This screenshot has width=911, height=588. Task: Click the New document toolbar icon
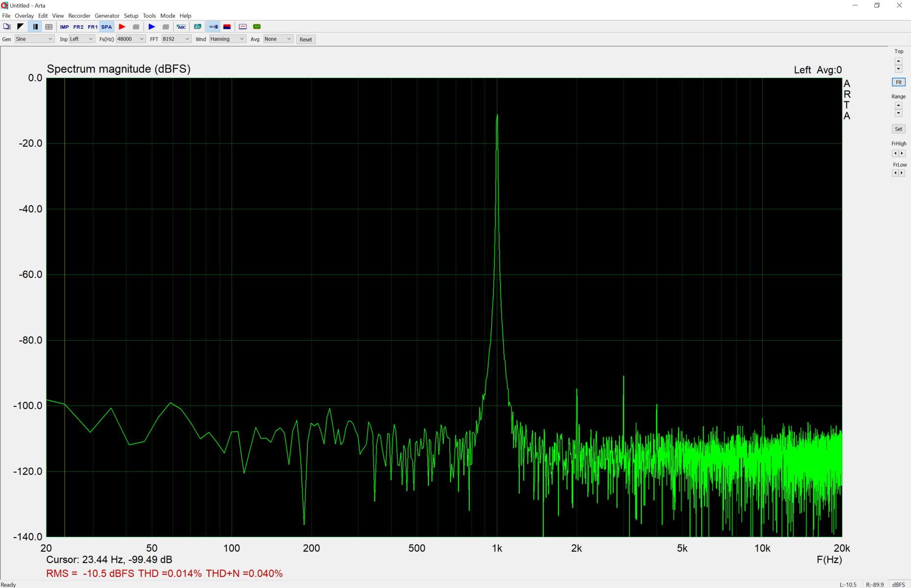pos(6,26)
